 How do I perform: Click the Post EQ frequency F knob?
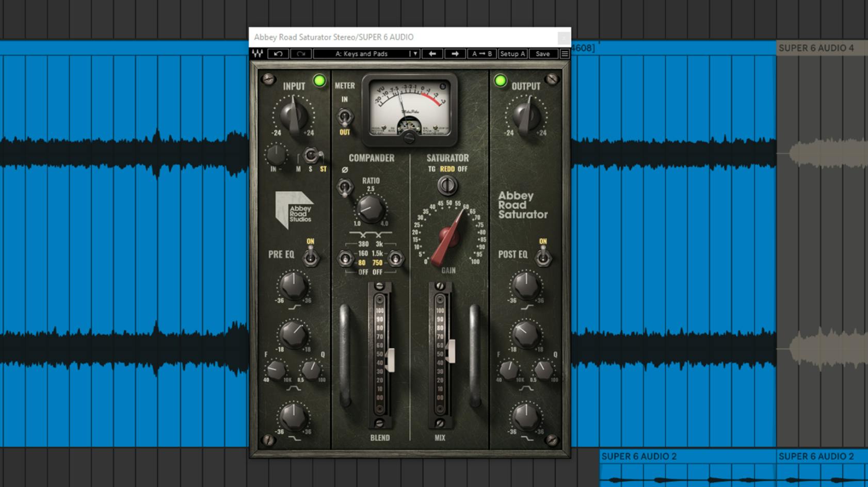point(508,370)
